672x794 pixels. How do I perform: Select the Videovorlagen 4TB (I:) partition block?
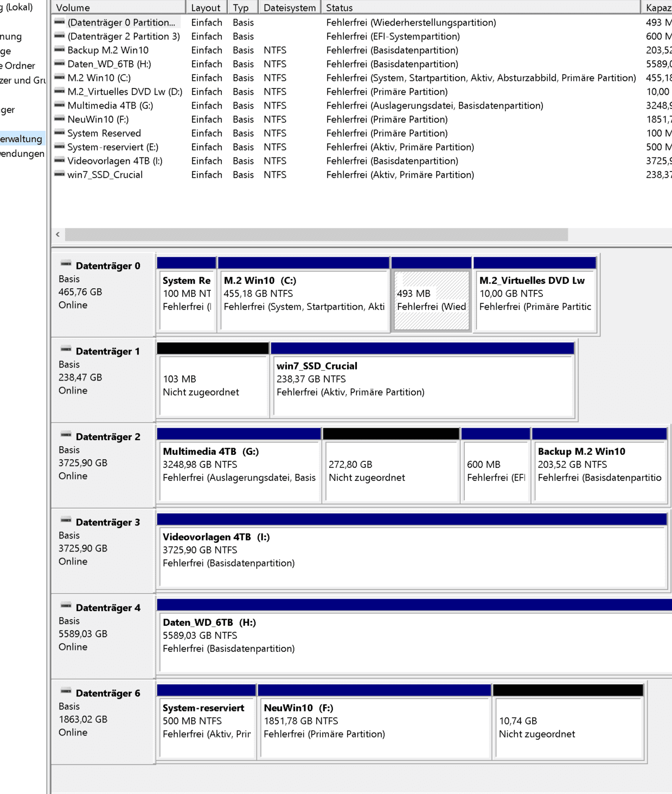pyautogui.click(x=412, y=551)
